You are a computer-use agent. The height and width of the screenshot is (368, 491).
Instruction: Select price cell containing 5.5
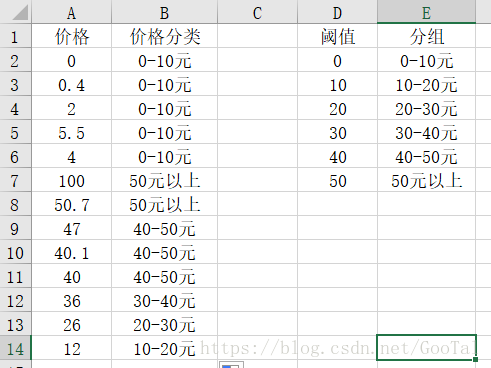[x=71, y=132]
